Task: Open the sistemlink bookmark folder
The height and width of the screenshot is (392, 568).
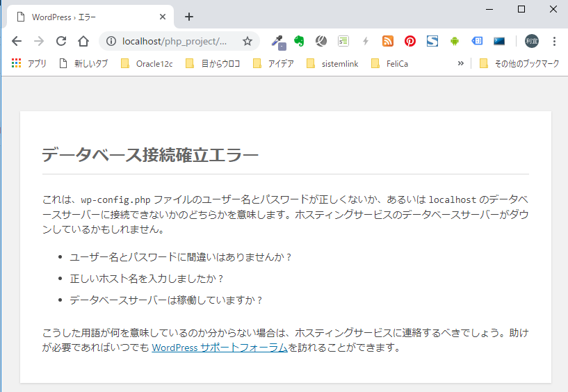Action: [x=332, y=64]
